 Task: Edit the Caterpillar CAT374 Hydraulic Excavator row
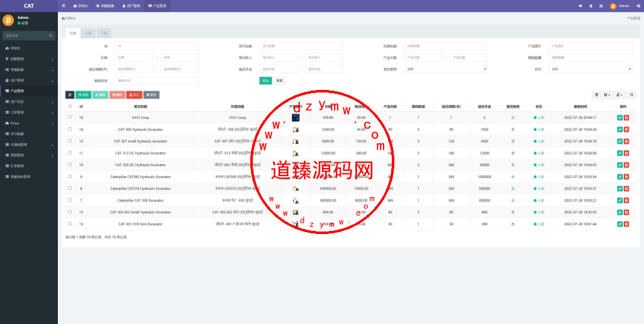coord(619,189)
